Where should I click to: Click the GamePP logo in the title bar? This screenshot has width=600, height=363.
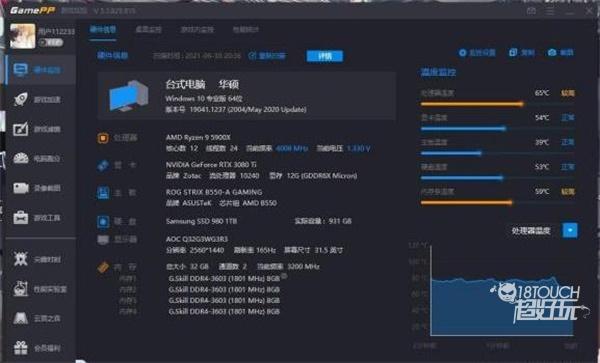[32, 10]
